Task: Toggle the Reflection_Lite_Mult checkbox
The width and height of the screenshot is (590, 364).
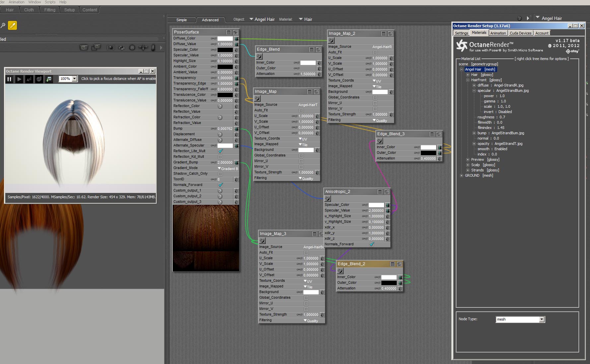Action: [220, 151]
